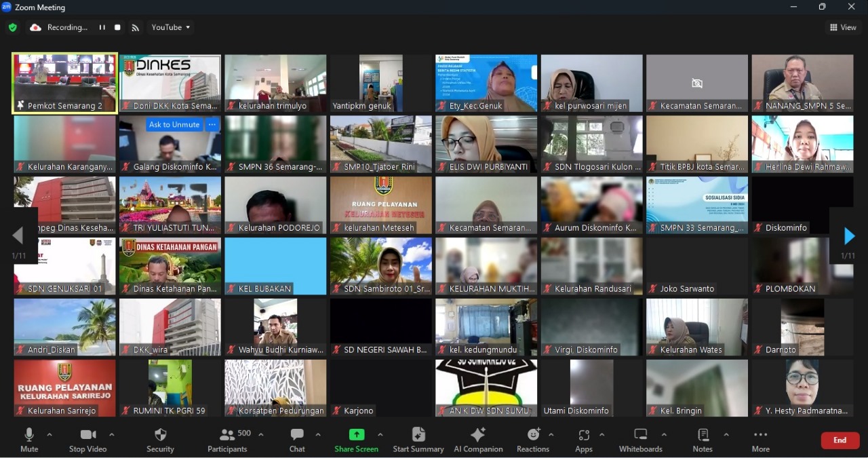Open the View layout menu

coord(843,28)
